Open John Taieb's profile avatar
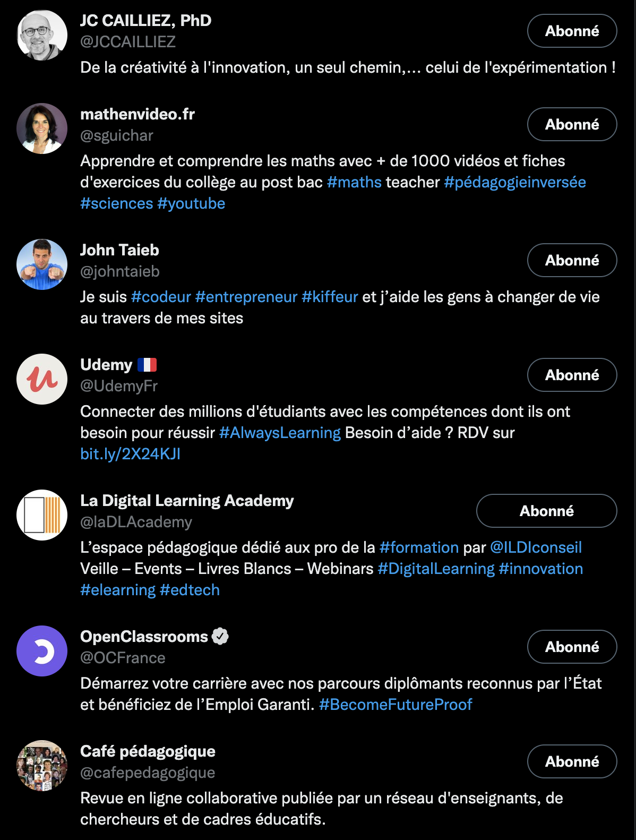Screen dimensions: 636x840 point(42,264)
